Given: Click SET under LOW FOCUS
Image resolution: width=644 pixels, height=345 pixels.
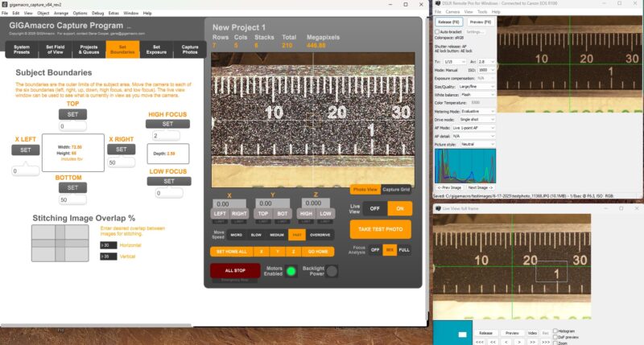Looking at the screenshot, I should pos(169,181).
